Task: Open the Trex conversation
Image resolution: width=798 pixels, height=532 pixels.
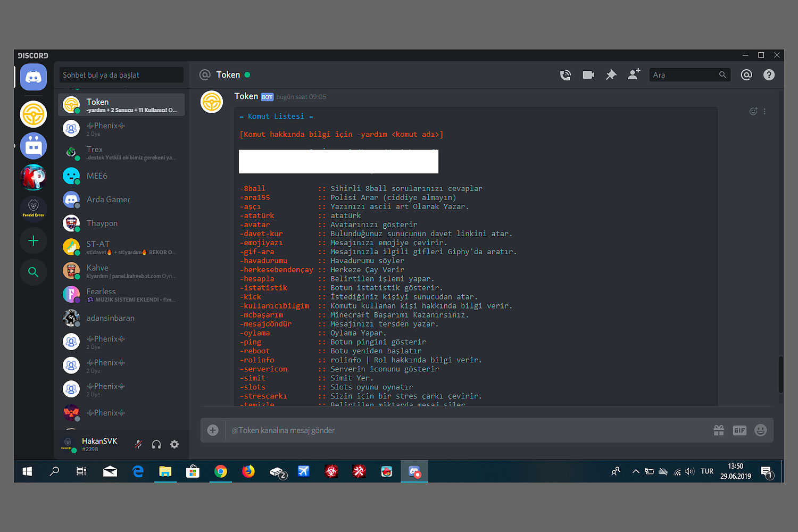Action: [121, 153]
